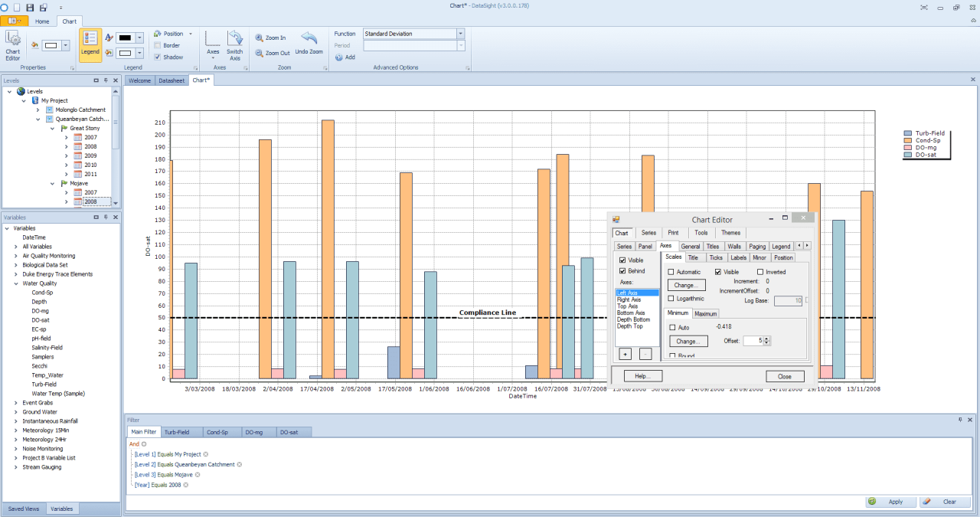980x517 pixels.
Task: Toggle the Shadow checkbox in Legend group
Action: click(x=158, y=57)
